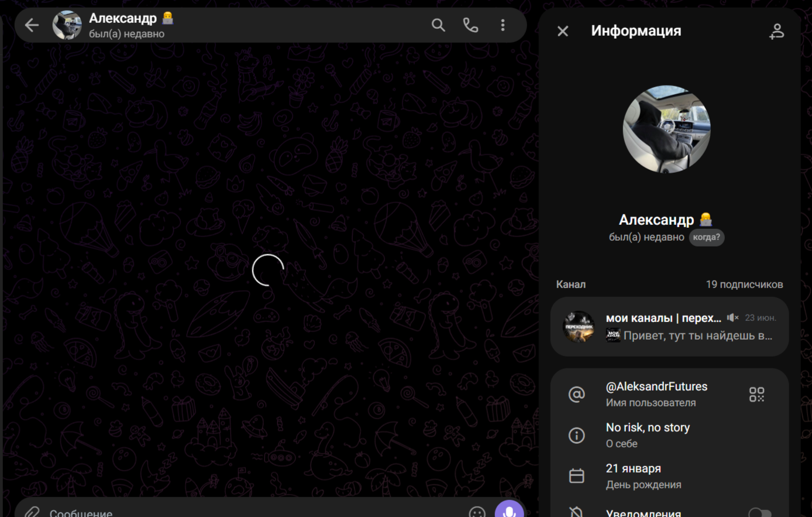Open the emoji picker in message box
812x517 pixels.
coord(477,512)
